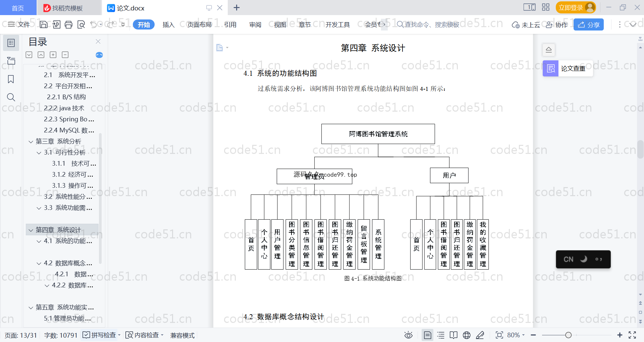Image resolution: width=644 pixels, height=342 pixels.
Task: Select the 引用 ribbon tab
Action: 230,24
